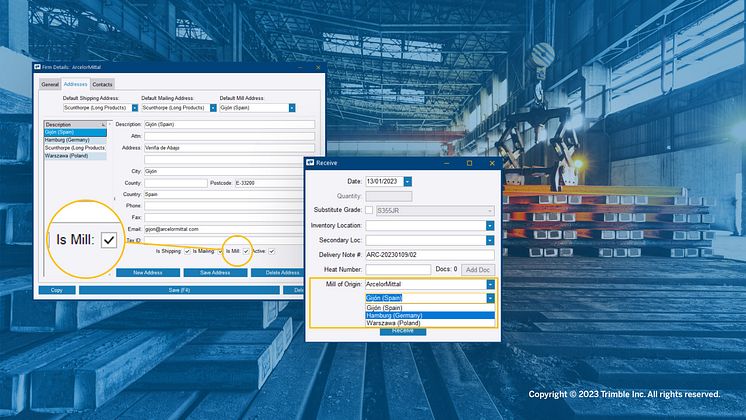Toggle the Is Shipping checkbox
The width and height of the screenshot is (746, 420).
click(187, 251)
